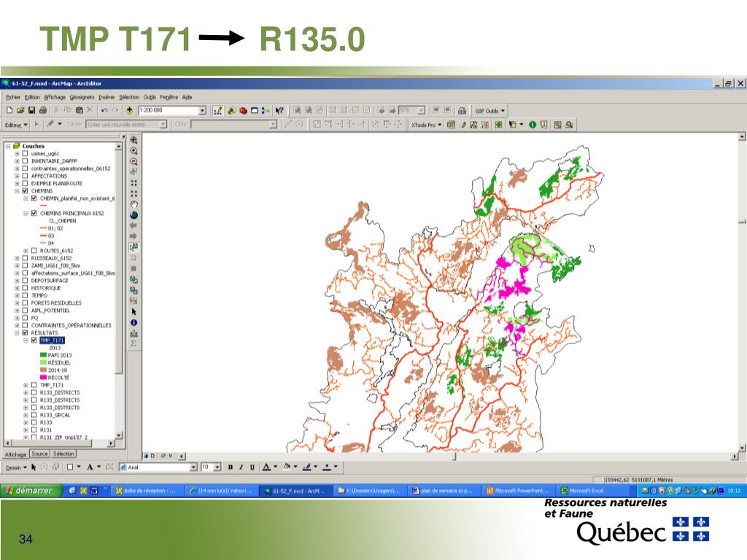
Task: Enable the ROUTES_6152 layer checkbox
Action: (34, 250)
